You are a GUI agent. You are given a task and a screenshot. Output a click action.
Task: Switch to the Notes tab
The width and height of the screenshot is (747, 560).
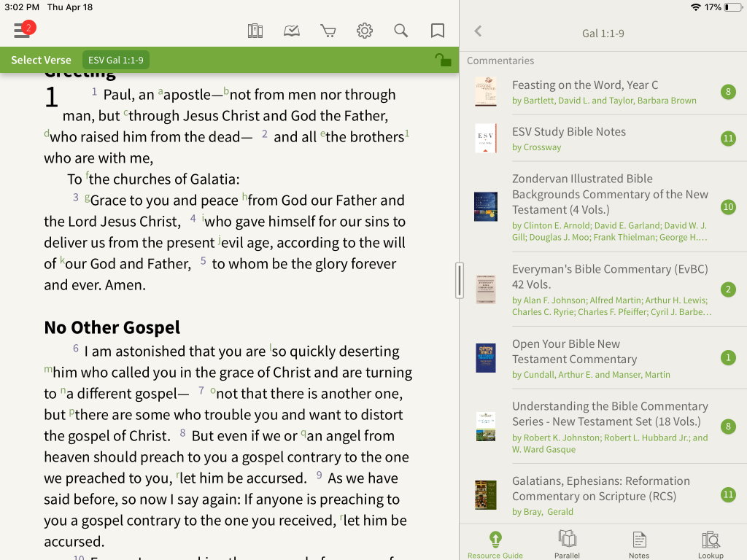[x=639, y=545]
